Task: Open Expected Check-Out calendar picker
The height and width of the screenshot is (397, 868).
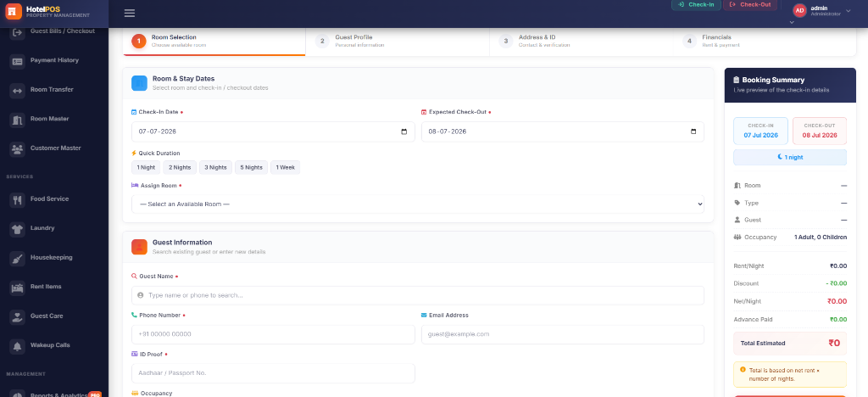Action: (693, 131)
